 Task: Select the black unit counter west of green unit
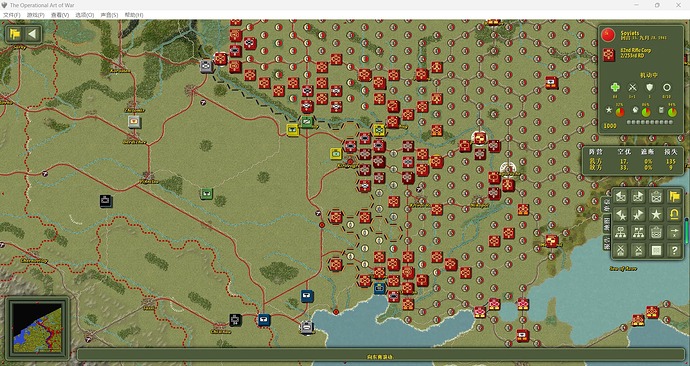pyautogui.click(x=106, y=201)
